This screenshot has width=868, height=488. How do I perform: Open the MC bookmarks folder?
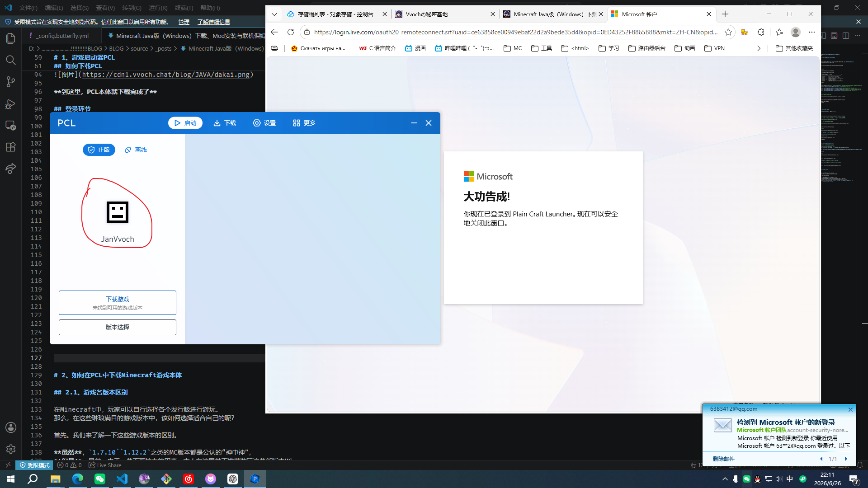(513, 48)
